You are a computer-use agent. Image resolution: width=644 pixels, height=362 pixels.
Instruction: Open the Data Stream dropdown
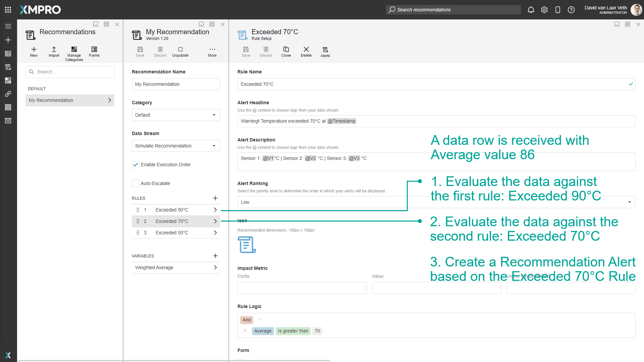click(176, 146)
